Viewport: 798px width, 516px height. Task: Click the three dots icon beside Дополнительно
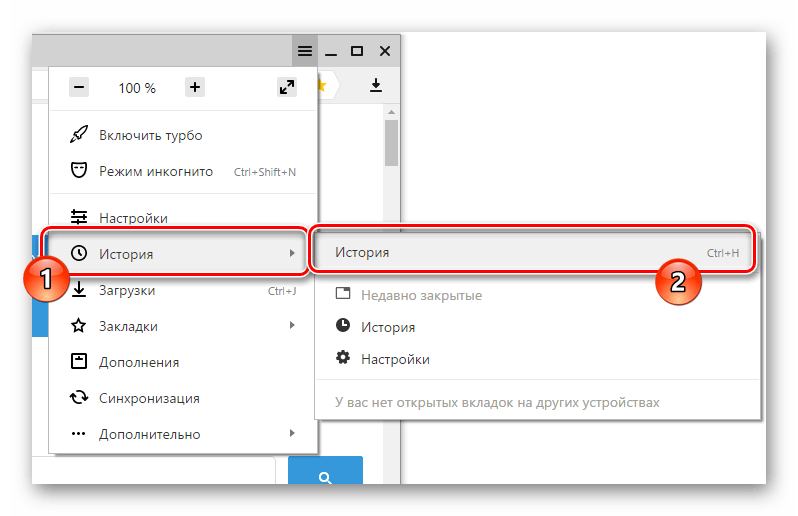tap(79, 434)
